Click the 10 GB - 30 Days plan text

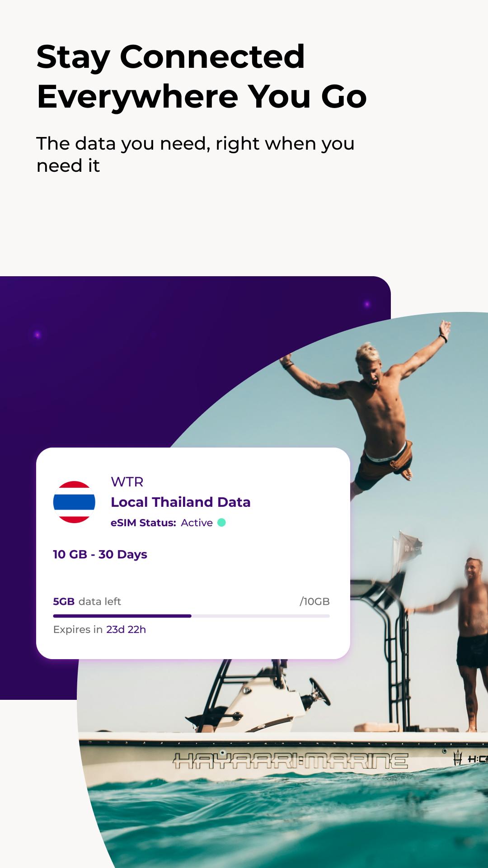tap(100, 554)
